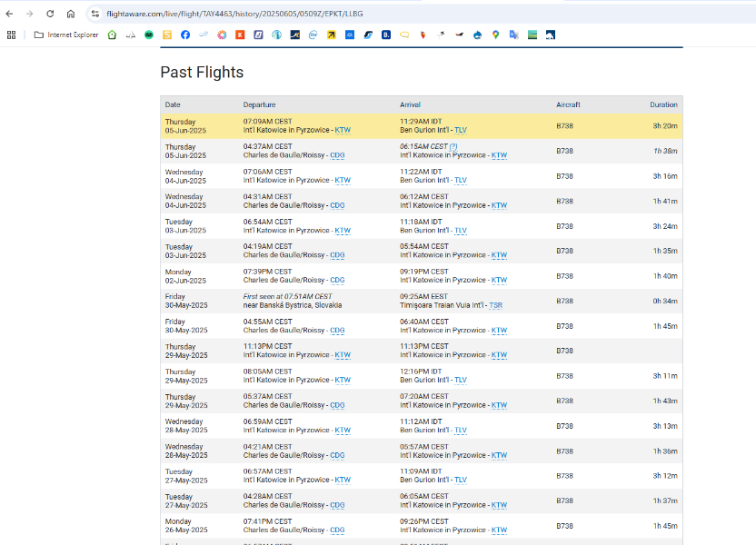
Task: Open the orange S bookmark
Action: (x=167, y=35)
